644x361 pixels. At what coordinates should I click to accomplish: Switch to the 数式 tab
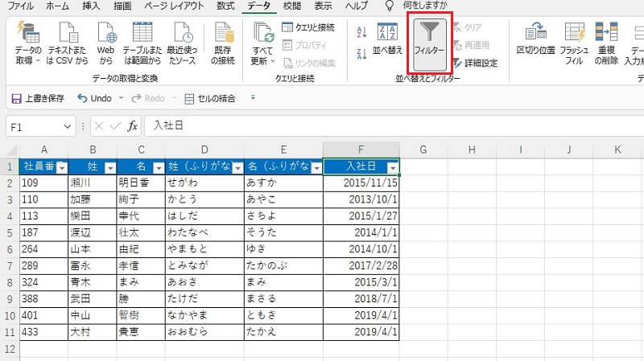(225, 6)
